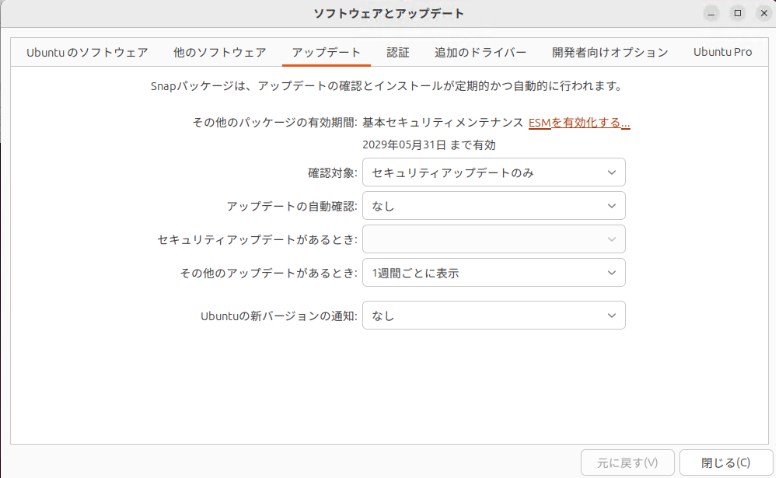Maximize the software and updates window
776x478 pixels.
pyautogui.click(x=737, y=14)
